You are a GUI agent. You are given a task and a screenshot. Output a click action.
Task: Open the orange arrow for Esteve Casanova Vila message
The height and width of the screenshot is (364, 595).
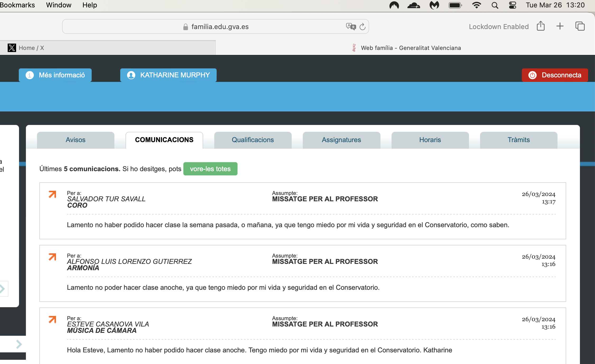click(52, 319)
